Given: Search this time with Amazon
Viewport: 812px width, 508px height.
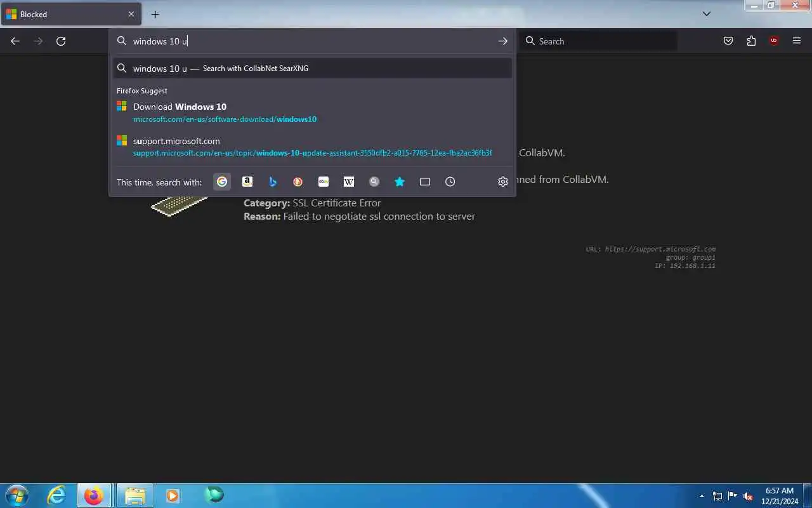Looking at the screenshot, I should point(247,182).
